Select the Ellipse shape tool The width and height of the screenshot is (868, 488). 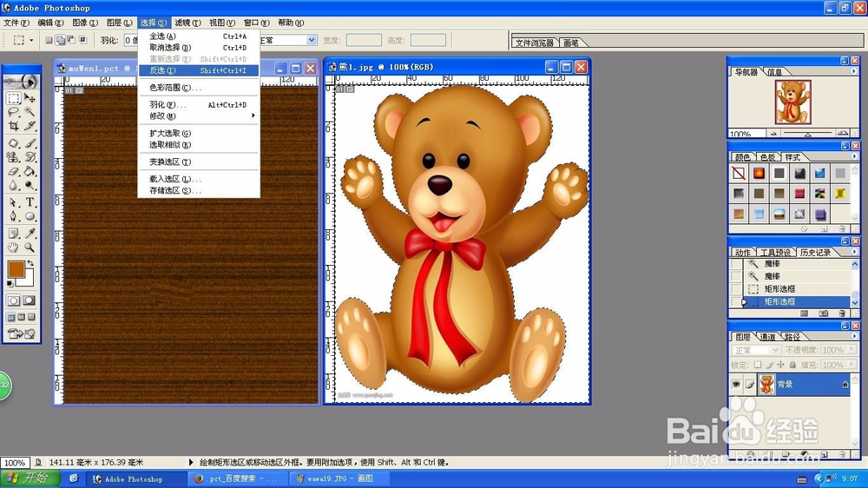30,216
